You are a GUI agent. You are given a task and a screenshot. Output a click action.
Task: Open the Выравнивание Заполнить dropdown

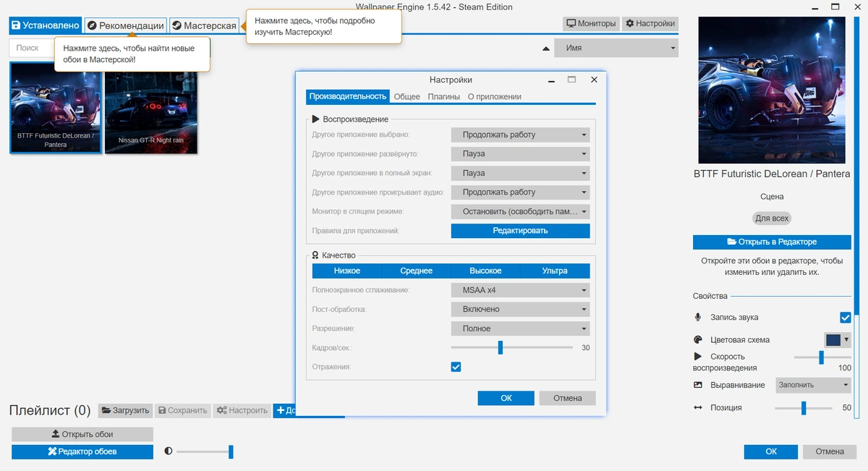[x=813, y=385]
